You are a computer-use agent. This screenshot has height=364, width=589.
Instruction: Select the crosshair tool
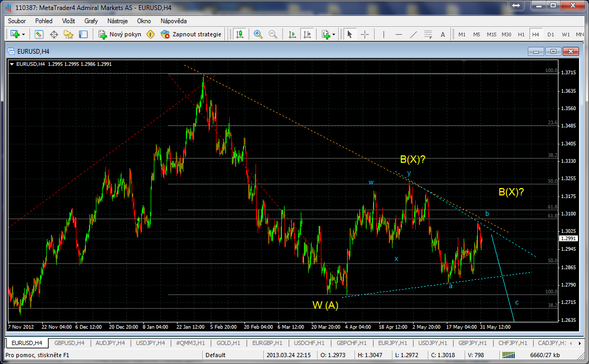pyautogui.click(x=365, y=34)
